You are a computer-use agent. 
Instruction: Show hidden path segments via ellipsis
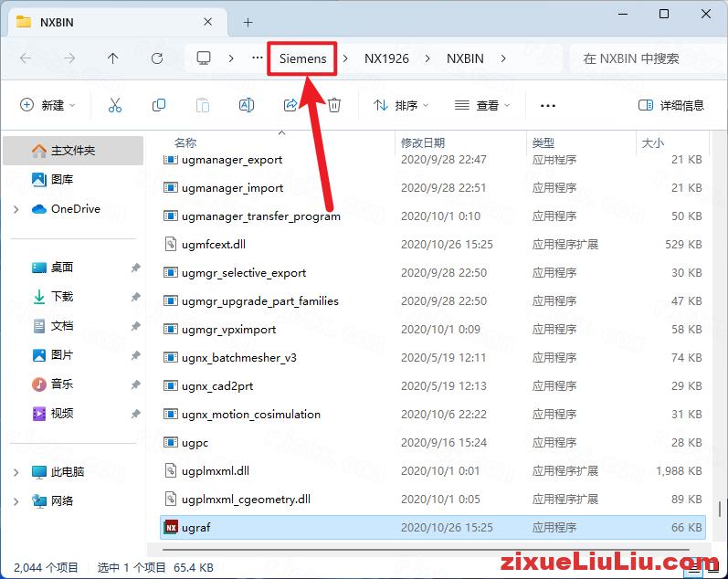258,58
